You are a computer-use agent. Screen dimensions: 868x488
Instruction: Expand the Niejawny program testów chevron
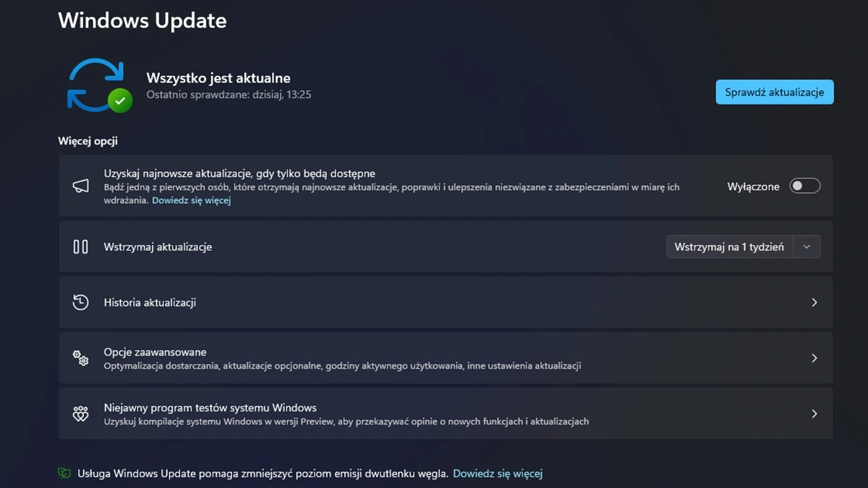coord(814,414)
